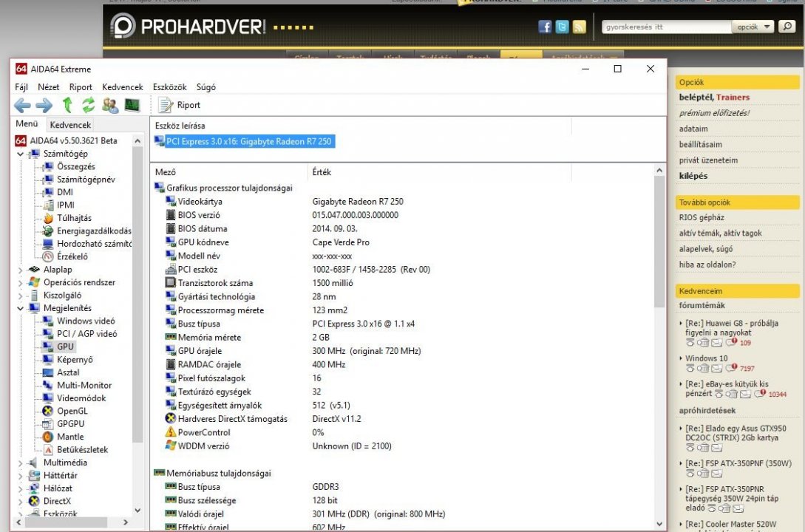Expand the Háttértár tree node
805x532 pixels.
click(x=20, y=476)
